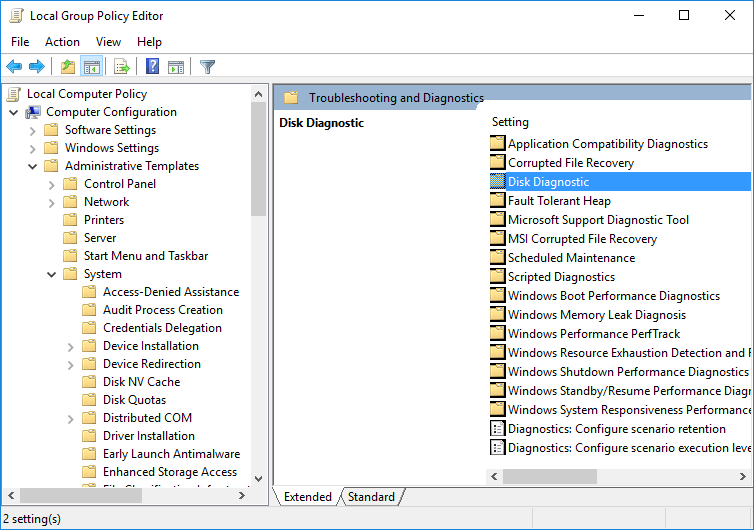Open the Action menu
This screenshot has height=530, width=754.
[62, 42]
